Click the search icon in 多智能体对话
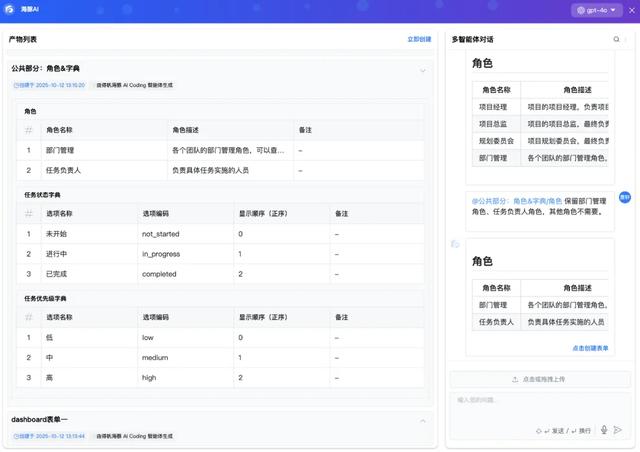 [x=616, y=40]
